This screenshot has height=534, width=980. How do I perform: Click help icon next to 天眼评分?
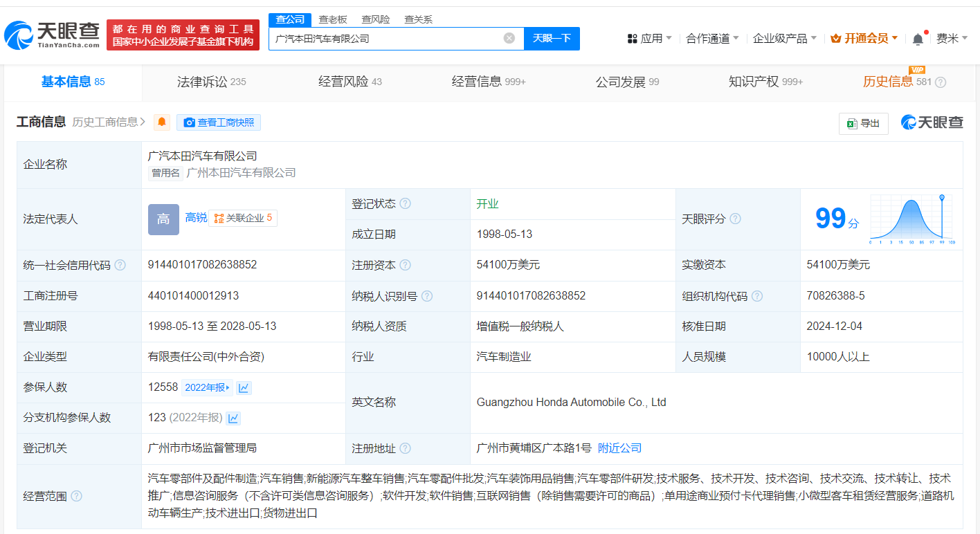click(x=735, y=219)
